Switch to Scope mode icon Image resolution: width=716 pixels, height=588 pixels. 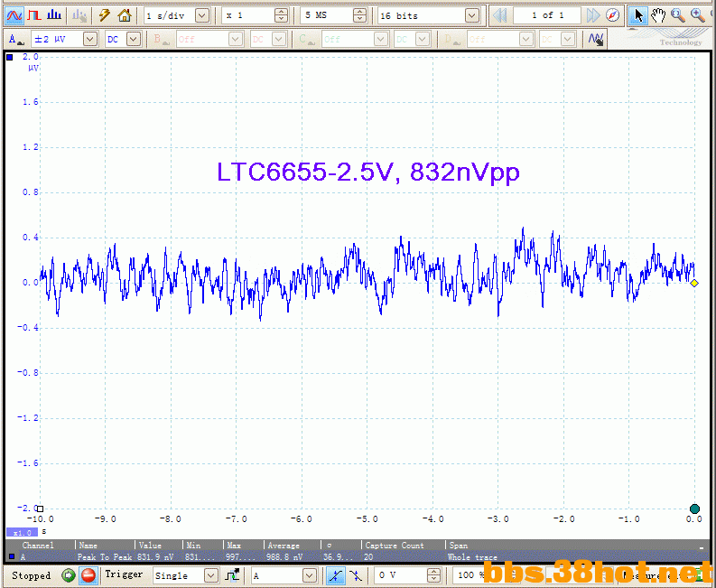click(x=14, y=15)
